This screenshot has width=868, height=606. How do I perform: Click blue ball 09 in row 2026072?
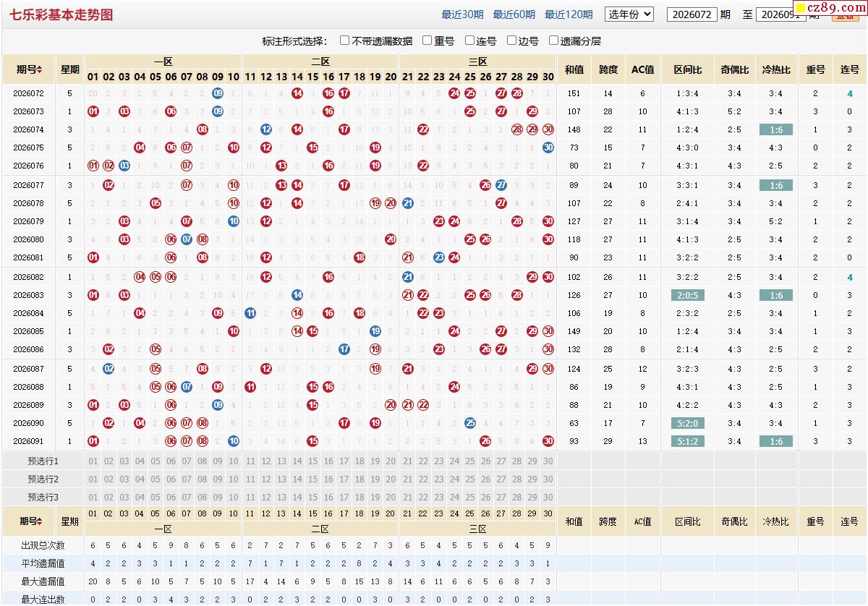tap(218, 93)
